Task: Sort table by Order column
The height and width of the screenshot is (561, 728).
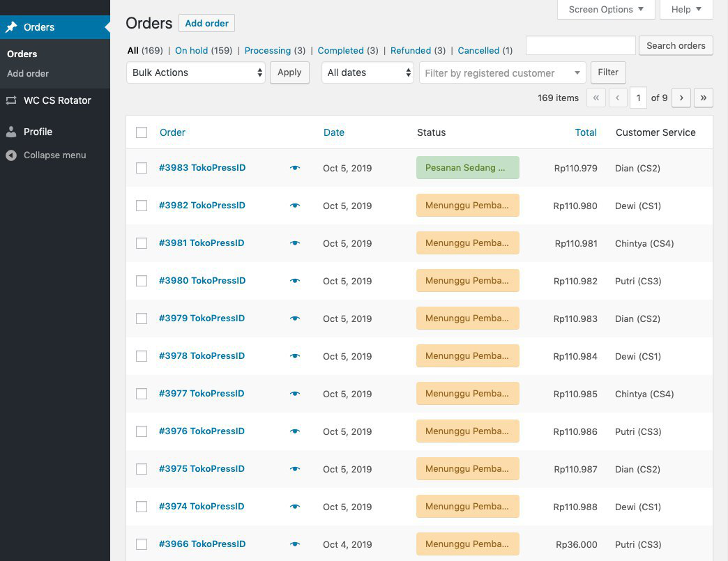Action: (x=172, y=132)
